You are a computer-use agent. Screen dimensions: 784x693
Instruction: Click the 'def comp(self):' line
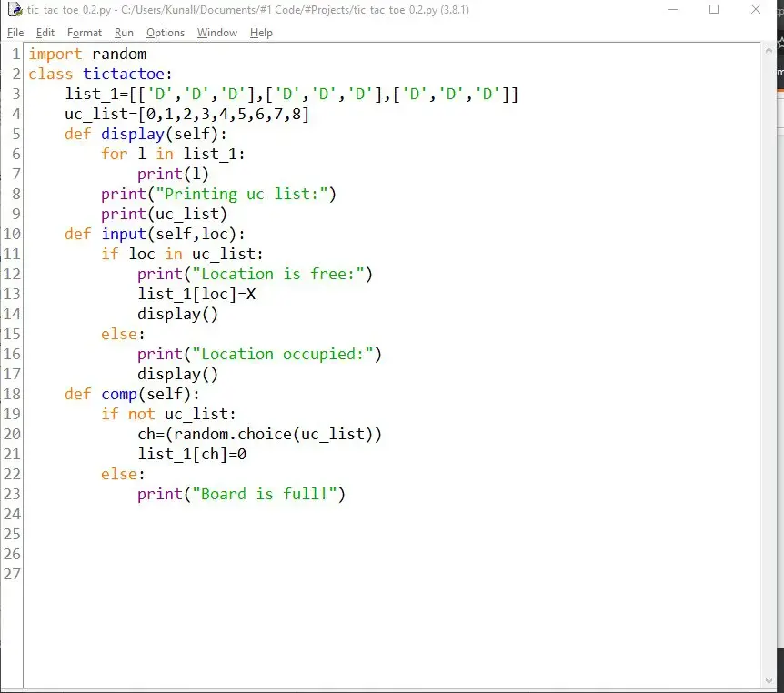tap(132, 394)
